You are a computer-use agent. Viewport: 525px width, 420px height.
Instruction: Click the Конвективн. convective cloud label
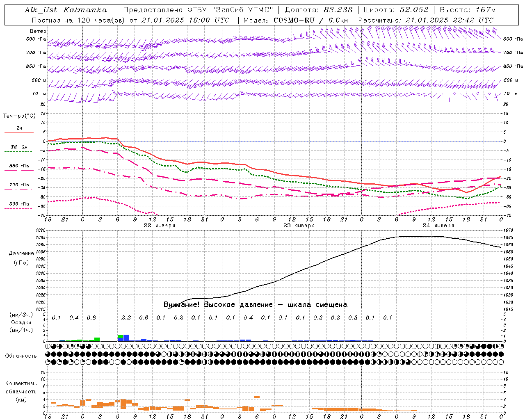click(x=21, y=383)
